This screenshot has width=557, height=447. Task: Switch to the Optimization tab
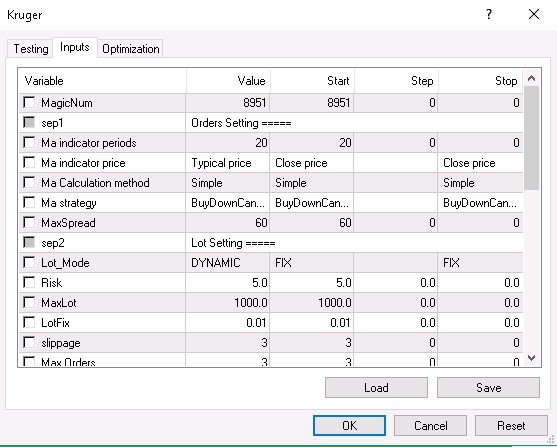coord(130,49)
